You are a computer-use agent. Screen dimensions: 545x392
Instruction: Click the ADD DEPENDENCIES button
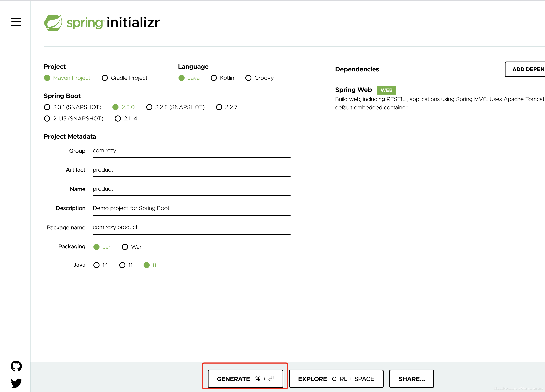[x=525, y=69]
